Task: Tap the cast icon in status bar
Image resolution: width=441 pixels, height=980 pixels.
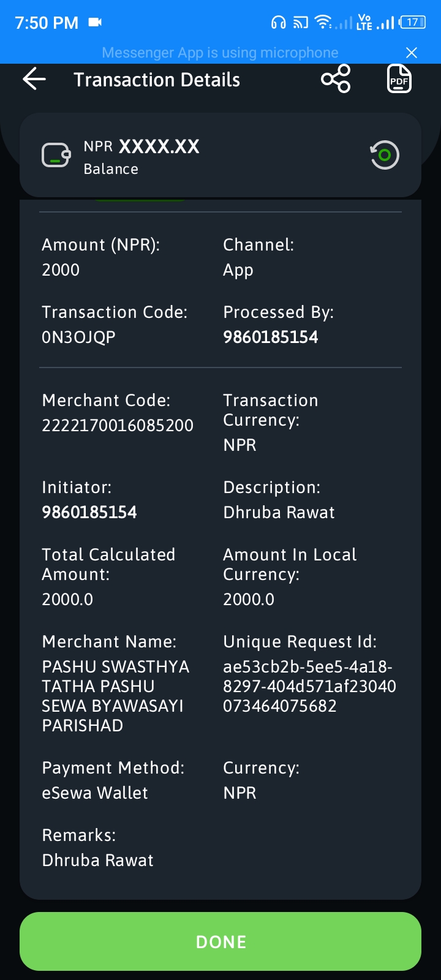Action: tap(301, 23)
